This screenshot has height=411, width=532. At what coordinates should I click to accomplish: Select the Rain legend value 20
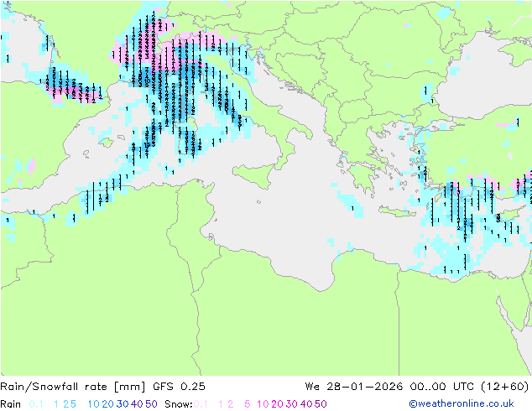pos(108,404)
